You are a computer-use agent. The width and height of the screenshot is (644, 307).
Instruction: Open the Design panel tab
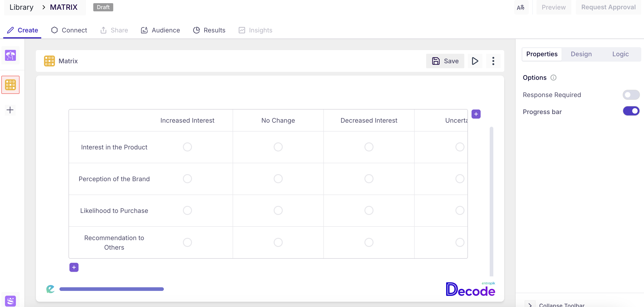[x=581, y=54]
